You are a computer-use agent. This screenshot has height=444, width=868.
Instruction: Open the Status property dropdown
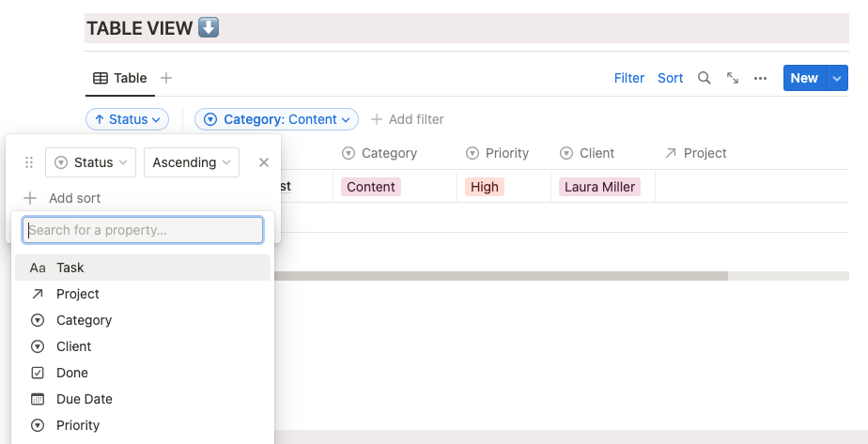[x=90, y=162]
